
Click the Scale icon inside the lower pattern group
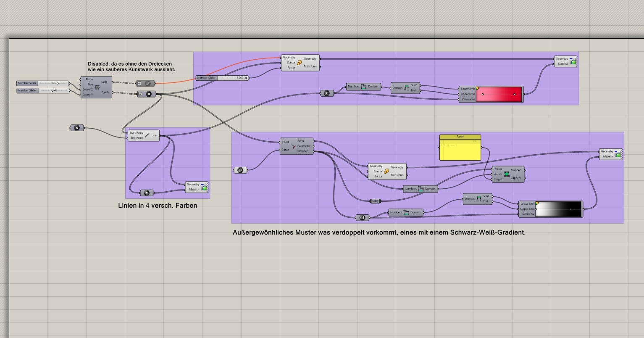click(x=386, y=172)
